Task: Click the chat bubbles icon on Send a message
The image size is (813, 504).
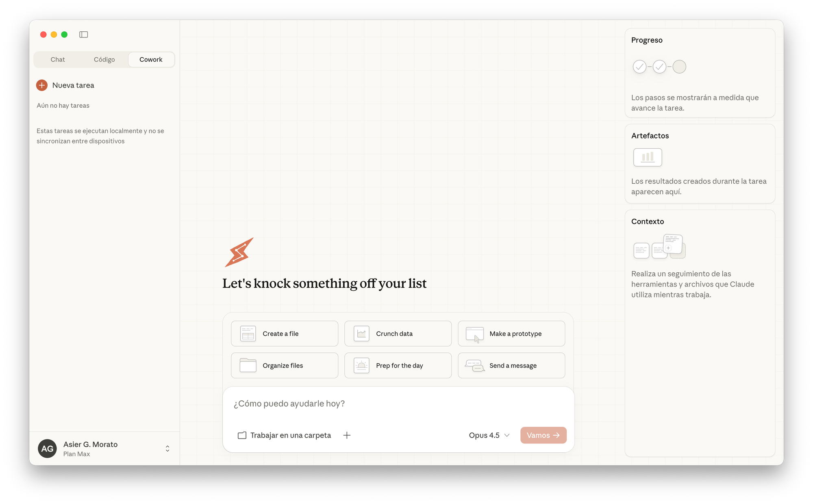Action: click(x=474, y=366)
